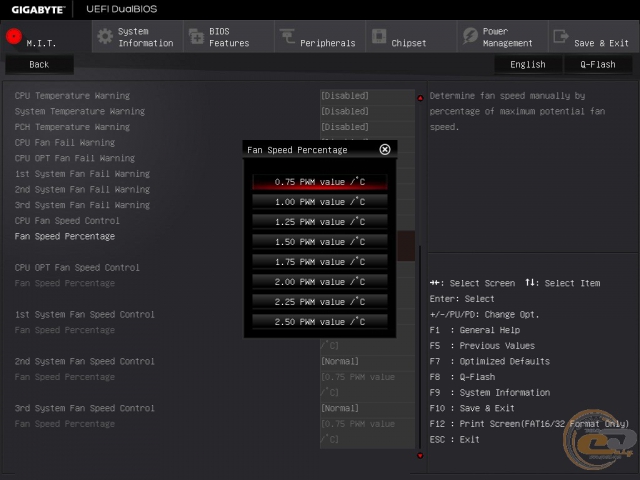Click the settings list vertical scrollbar
This screenshot has width=640, height=480.
420,347
